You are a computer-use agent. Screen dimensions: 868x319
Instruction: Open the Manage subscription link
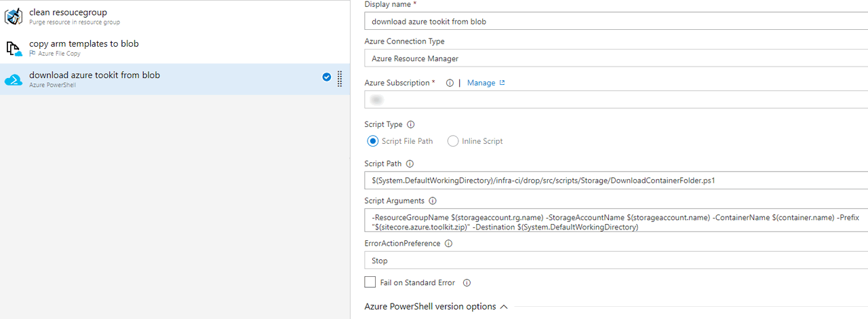click(x=481, y=83)
